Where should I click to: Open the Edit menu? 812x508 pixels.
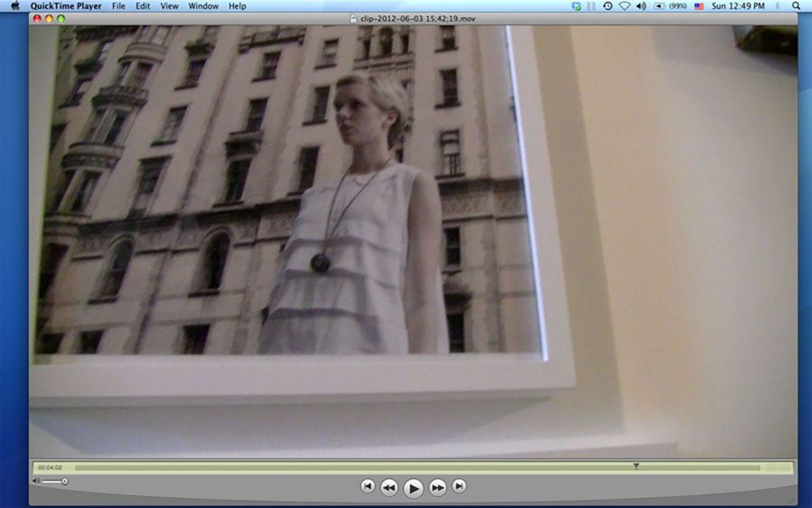click(143, 6)
